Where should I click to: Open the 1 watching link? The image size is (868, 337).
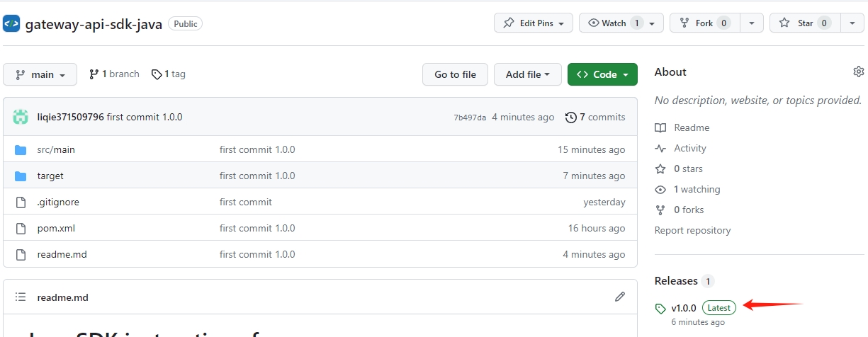(x=687, y=189)
